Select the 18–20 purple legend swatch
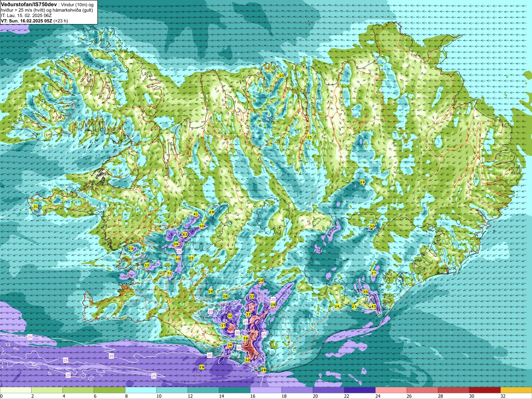532x399 pixels. tap(297, 390)
